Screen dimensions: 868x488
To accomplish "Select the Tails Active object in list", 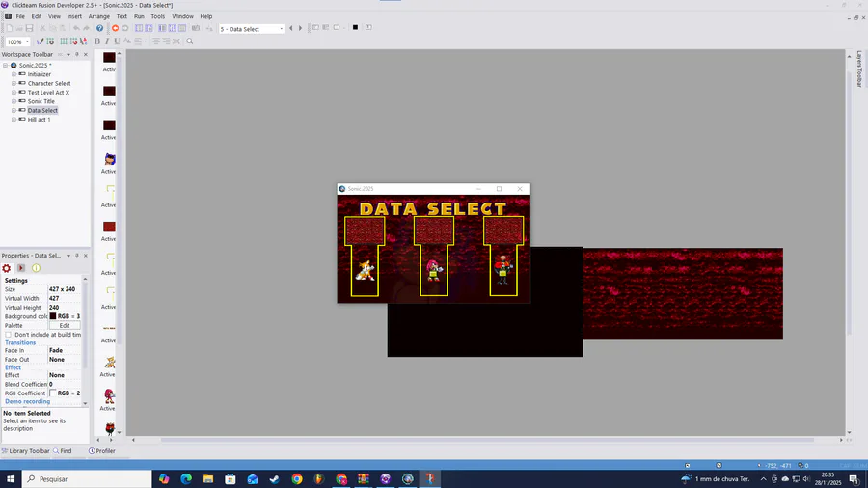I will tap(110, 363).
